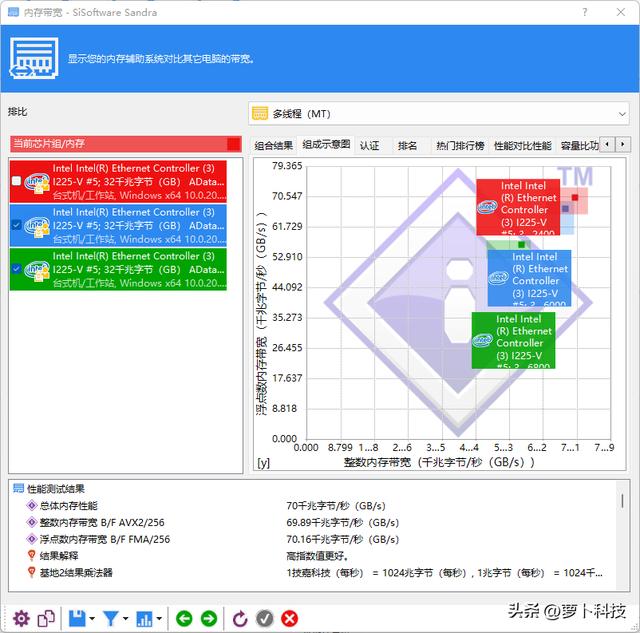Uncheck the green Intel I225-V entry checkbox
The height and width of the screenshot is (633, 640).
(16, 269)
